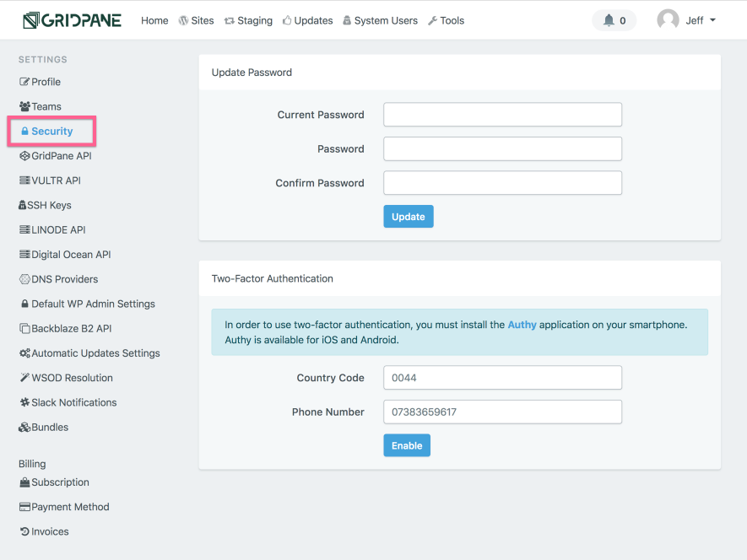The width and height of the screenshot is (747, 560).
Task: Select Teams in the sidebar
Action: pyautogui.click(x=40, y=106)
